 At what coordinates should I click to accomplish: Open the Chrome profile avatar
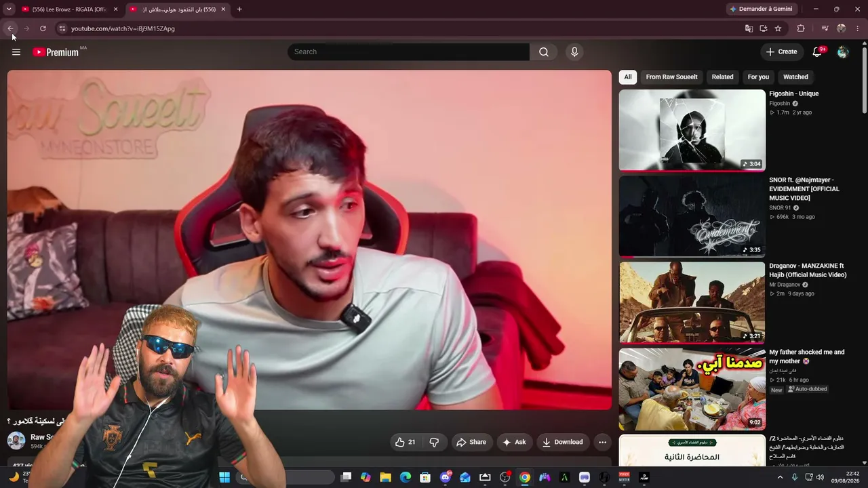842,28
